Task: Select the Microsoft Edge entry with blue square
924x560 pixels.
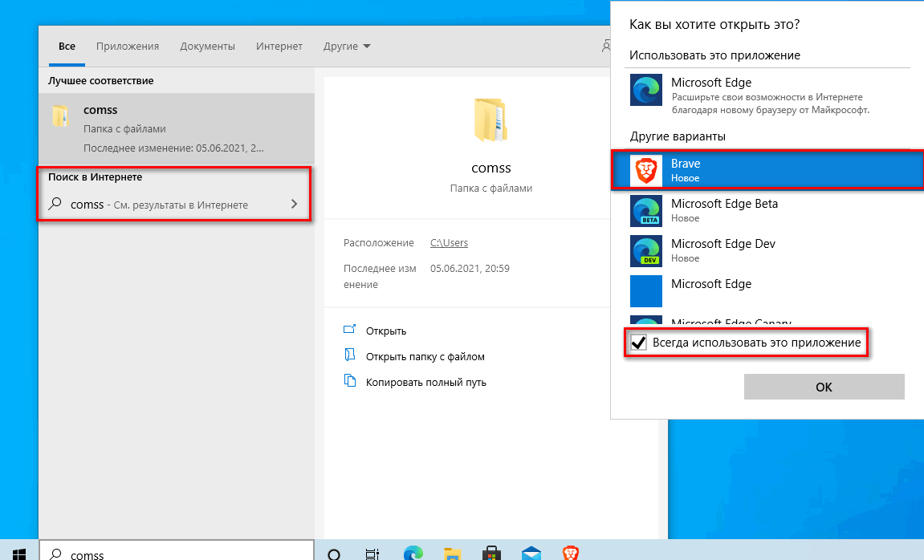Action: (767, 290)
